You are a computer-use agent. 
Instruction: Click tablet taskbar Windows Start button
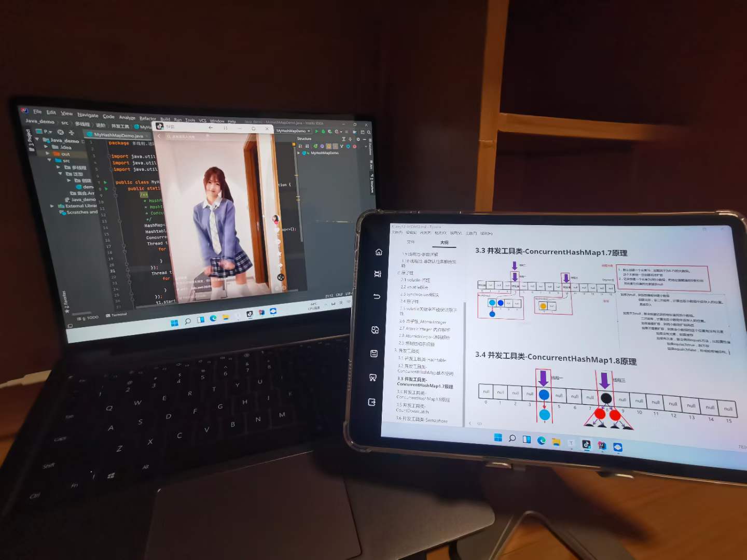click(498, 437)
